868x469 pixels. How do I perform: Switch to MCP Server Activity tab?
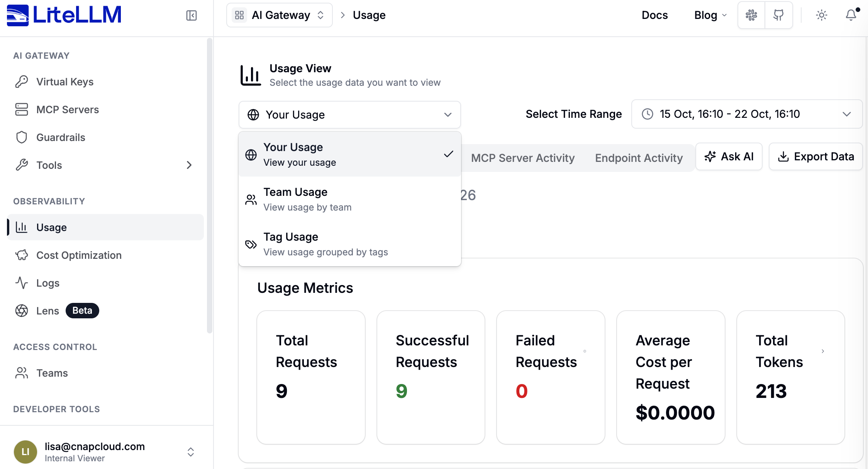[523, 158]
